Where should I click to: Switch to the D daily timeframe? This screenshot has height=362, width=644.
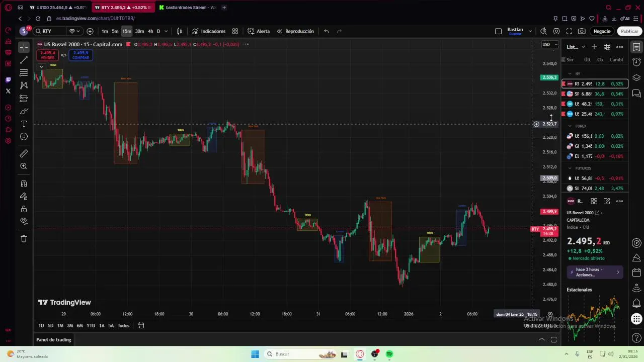158,31
